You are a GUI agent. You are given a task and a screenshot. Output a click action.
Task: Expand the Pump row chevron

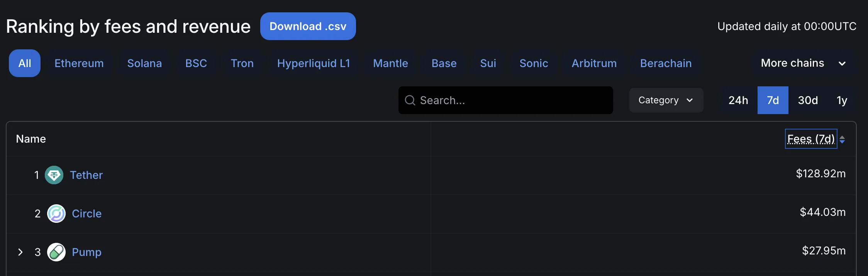click(20, 252)
